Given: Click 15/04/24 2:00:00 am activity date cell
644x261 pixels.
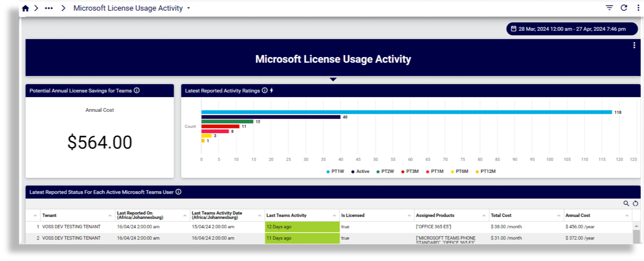Looking at the screenshot, I should [213, 227].
